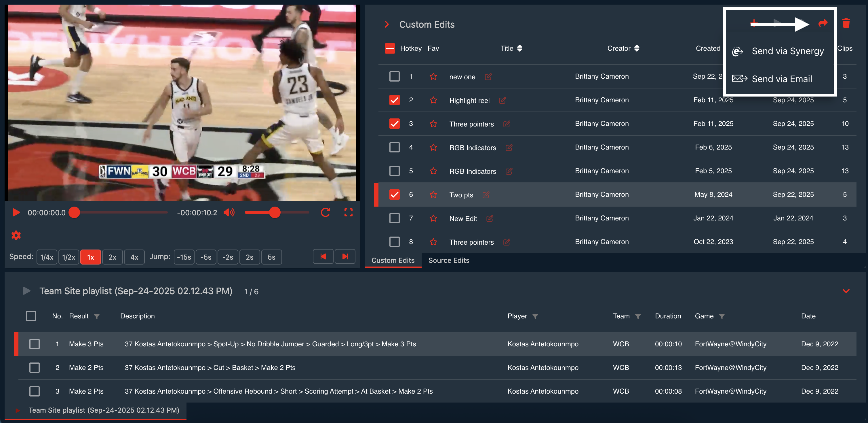Click the red trash delete icon

[x=846, y=23]
